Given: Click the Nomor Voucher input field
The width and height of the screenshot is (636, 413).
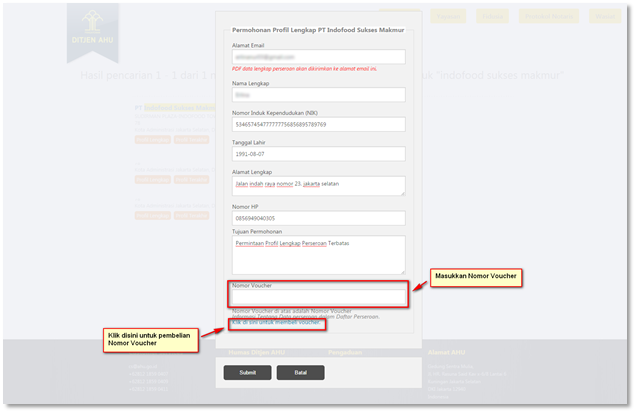Looking at the screenshot, I should [318, 296].
